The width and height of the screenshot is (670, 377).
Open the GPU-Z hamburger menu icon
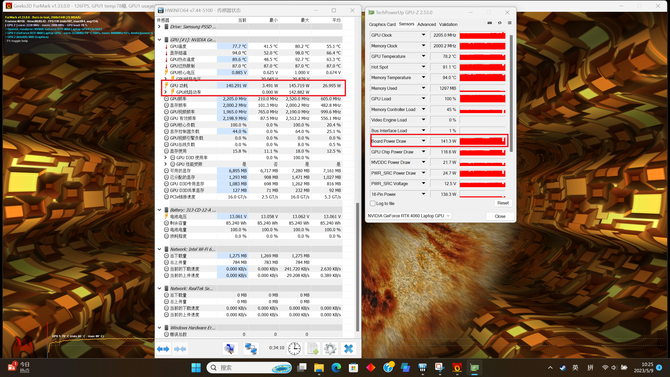pyautogui.click(x=509, y=23)
